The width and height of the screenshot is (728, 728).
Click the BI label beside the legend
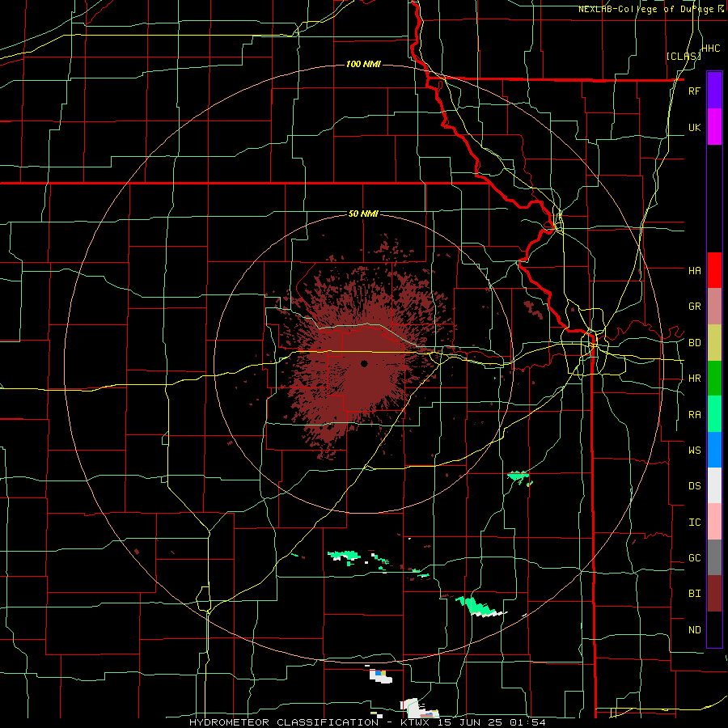coord(694,594)
